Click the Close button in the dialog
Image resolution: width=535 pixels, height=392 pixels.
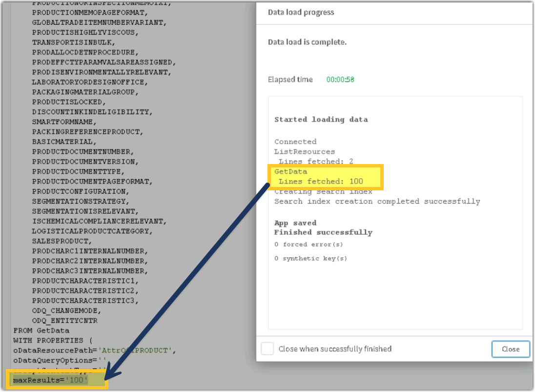click(x=511, y=349)
